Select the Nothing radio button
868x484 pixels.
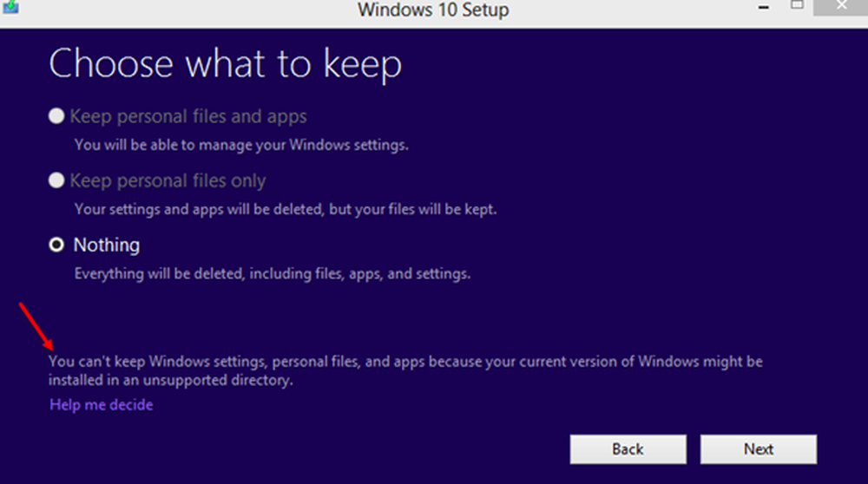point(56,245)
